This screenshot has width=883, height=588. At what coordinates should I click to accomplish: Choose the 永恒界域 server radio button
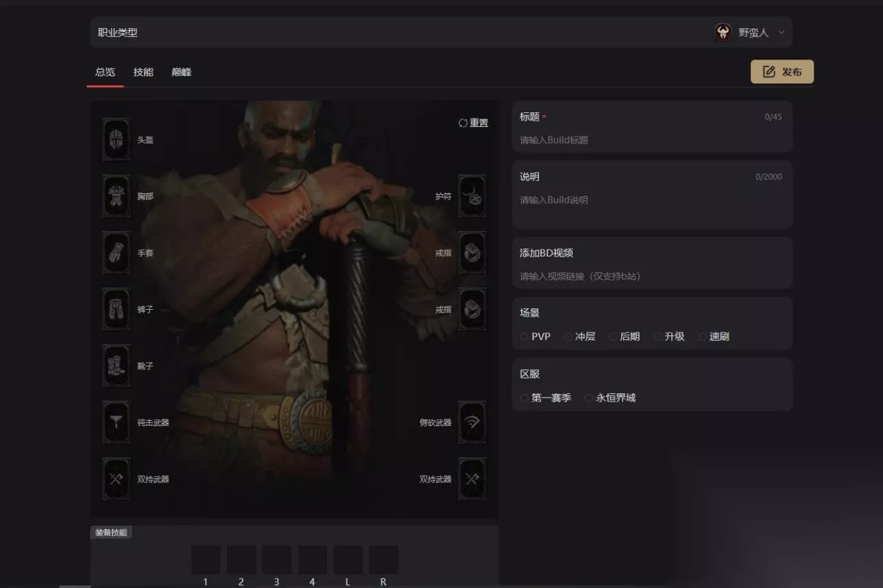point(589,397)
